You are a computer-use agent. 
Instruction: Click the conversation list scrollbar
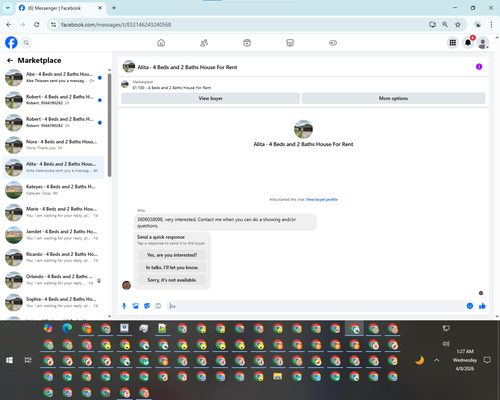coord(109,125)
